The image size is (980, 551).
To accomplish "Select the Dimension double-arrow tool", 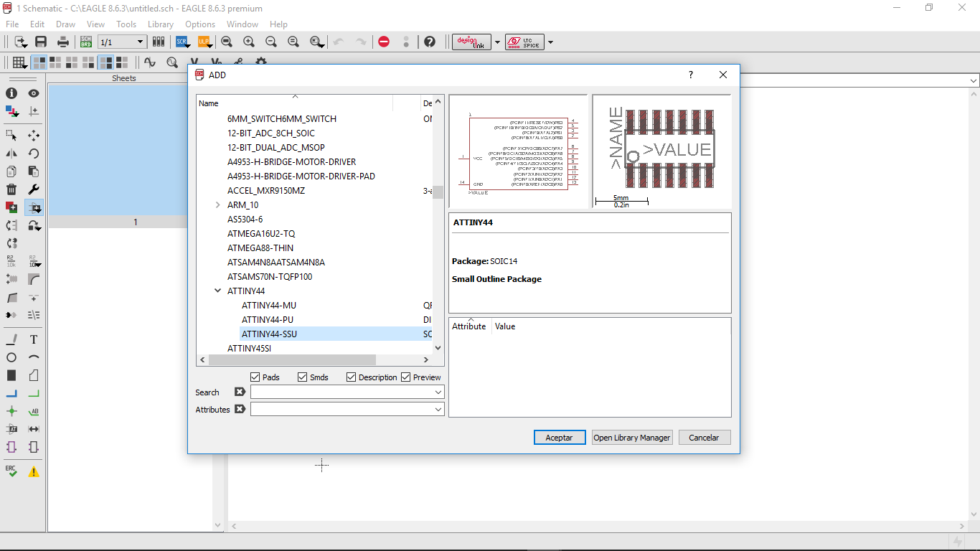I will (34, 429).
